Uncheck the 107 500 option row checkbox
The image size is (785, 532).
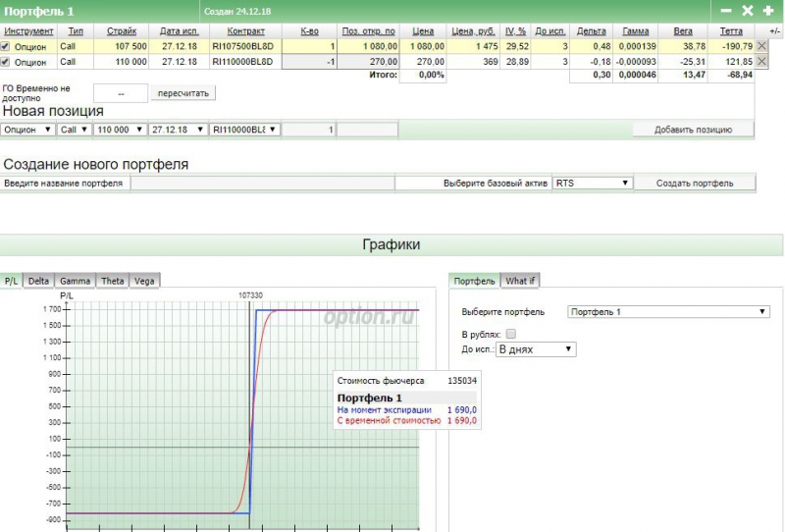tap(6, 46)
